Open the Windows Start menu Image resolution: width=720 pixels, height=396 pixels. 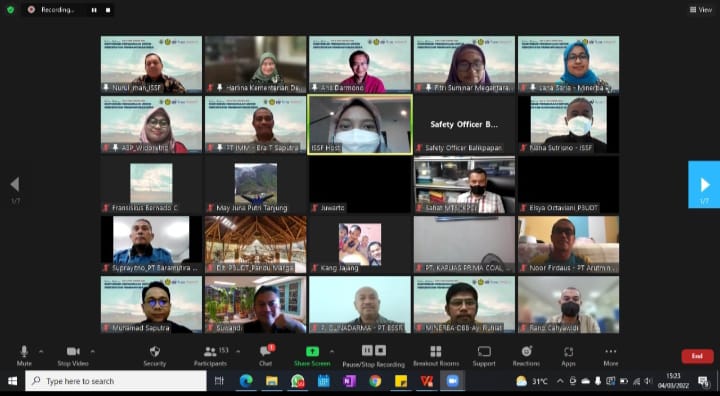(12, 381)
